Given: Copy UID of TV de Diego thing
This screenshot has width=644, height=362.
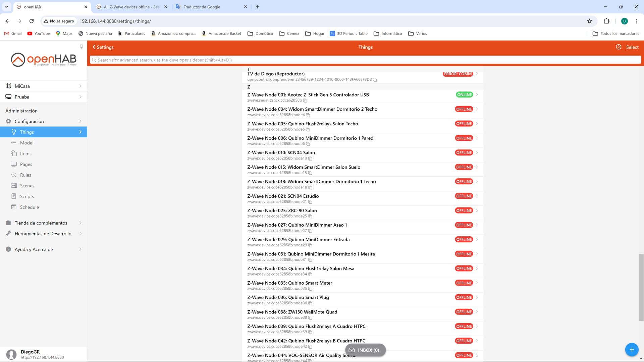Looking at the screenshot, I should click(x=375, y=80).
